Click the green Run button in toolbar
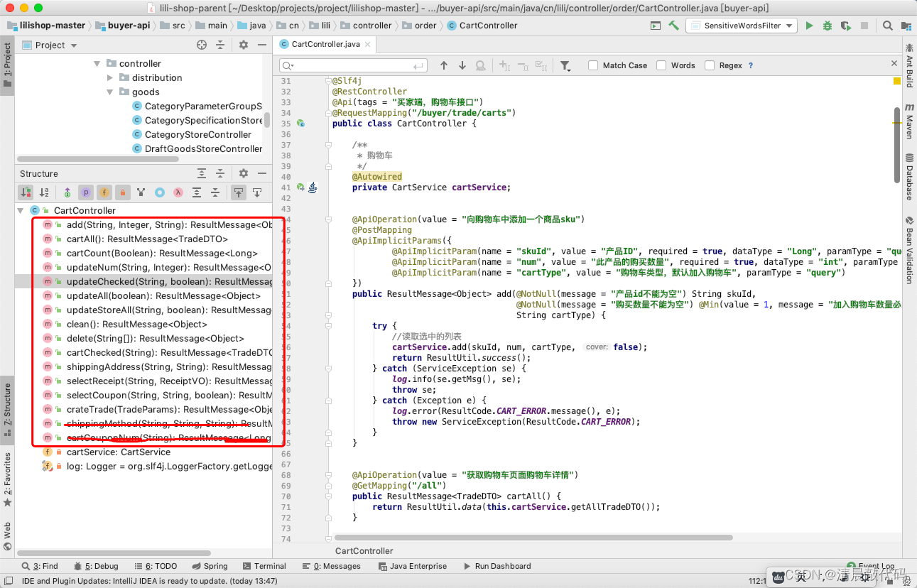917x588 pixels. [809, 26]
